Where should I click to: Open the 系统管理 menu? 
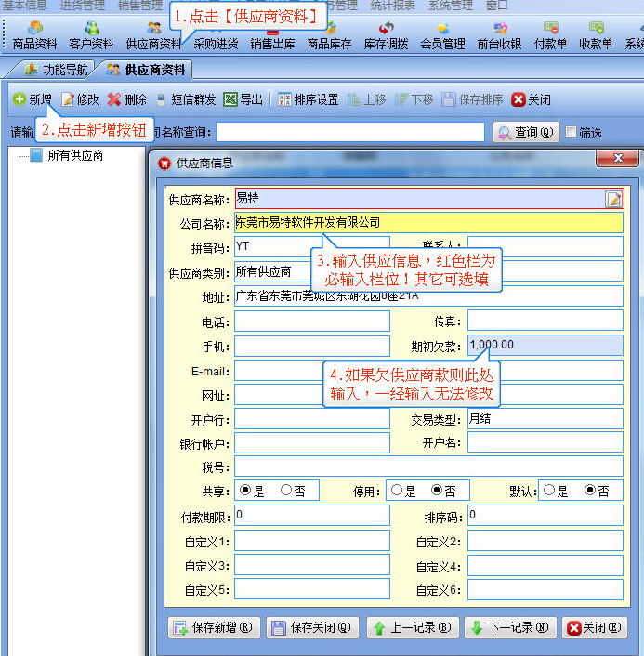(451, 5)
